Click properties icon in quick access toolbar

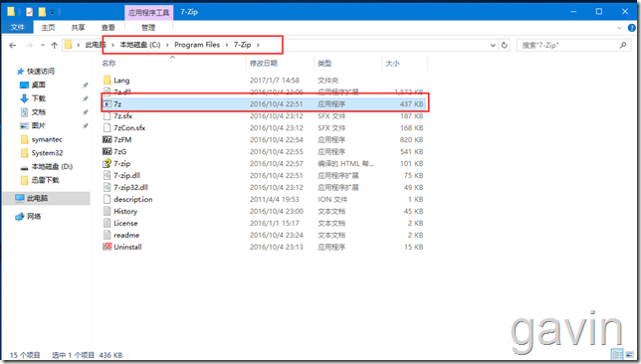[x=30, y=12]
